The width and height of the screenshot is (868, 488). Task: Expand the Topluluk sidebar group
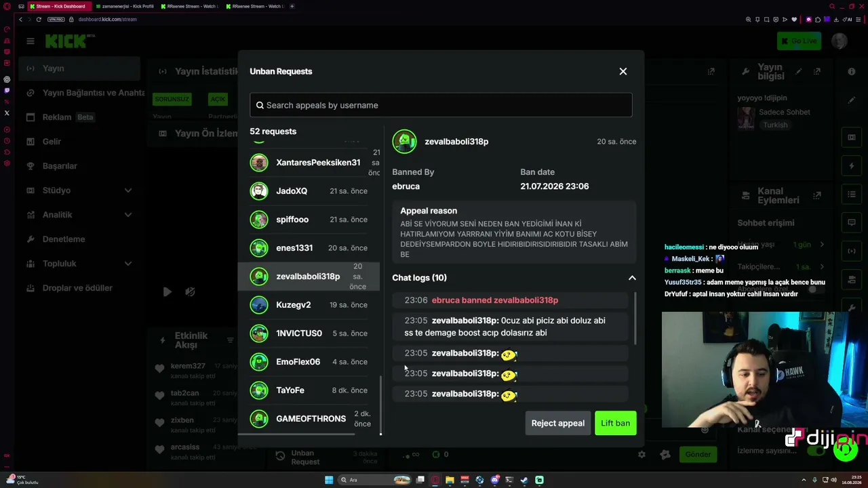(79, 264)
